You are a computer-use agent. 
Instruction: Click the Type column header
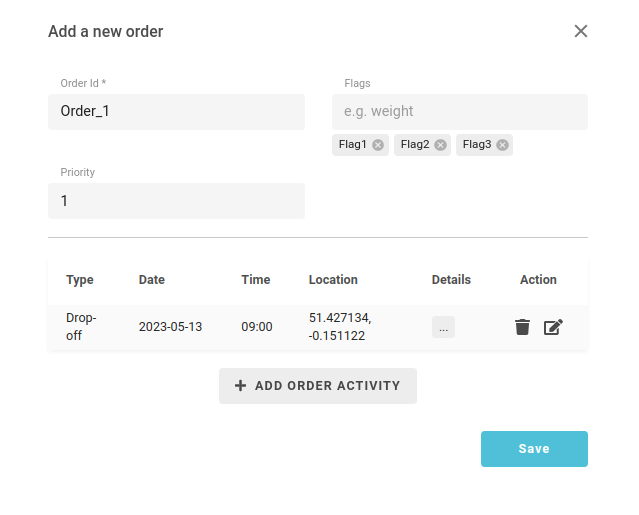pyautogui.click(x=80, y=280)
